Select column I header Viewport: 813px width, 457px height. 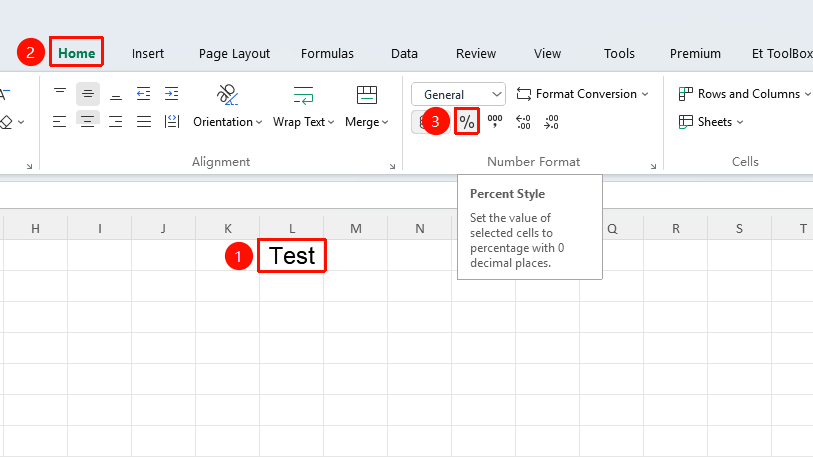pyautogui.click(x=100, y=228)
